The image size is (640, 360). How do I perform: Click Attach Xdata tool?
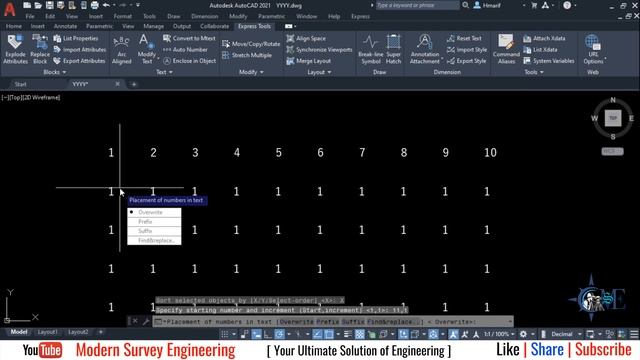(544, 38)
